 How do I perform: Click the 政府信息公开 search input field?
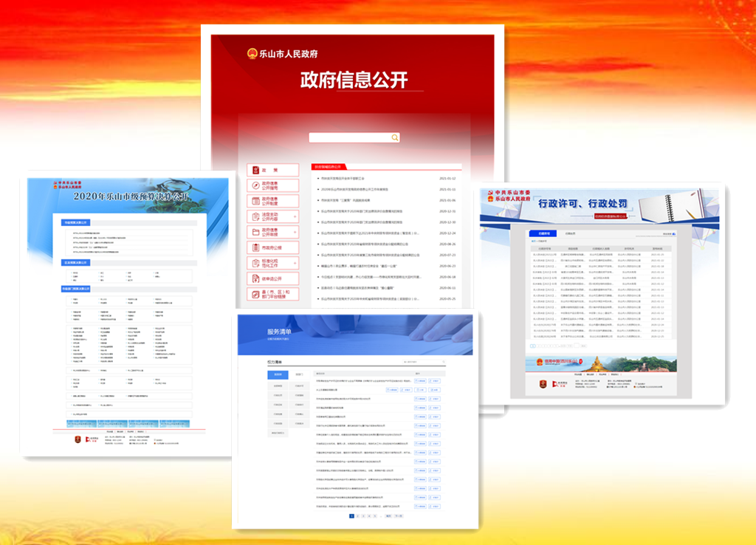click(348, 137)
